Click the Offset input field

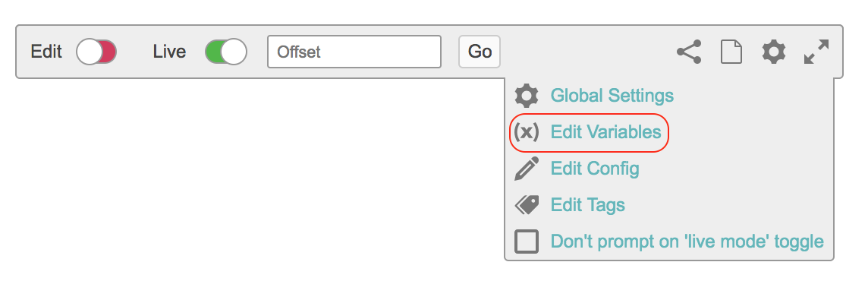(354, 52)
